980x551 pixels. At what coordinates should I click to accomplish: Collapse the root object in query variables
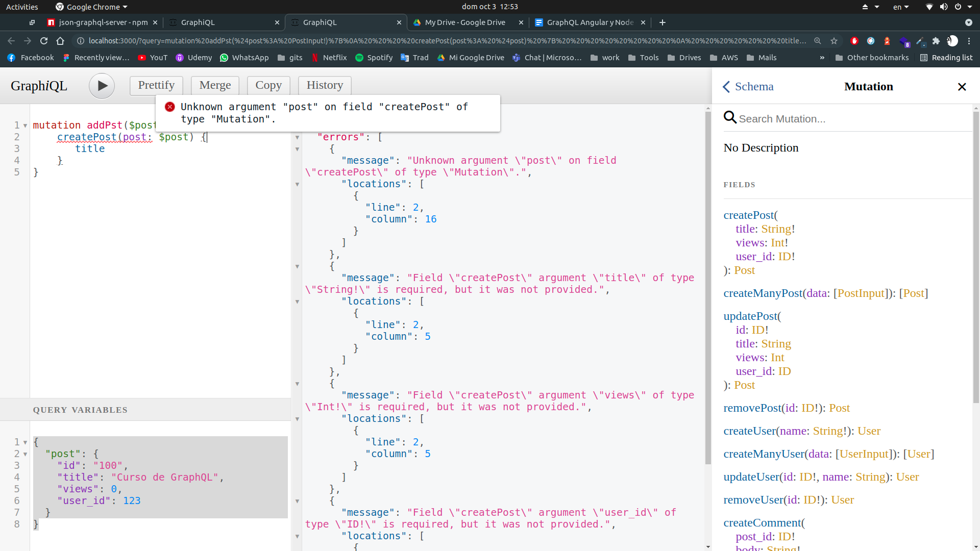tap(25, 442)
